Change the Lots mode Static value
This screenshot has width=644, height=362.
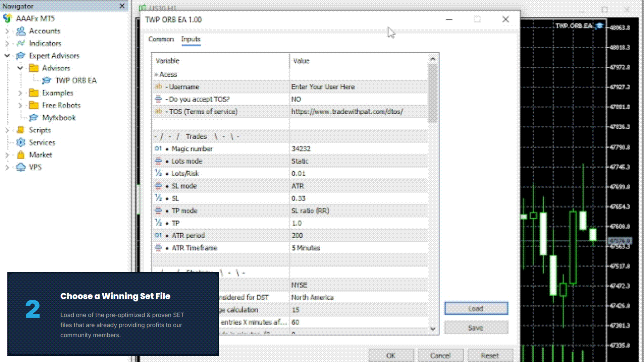pyautogui.click(x=358, y=161)
